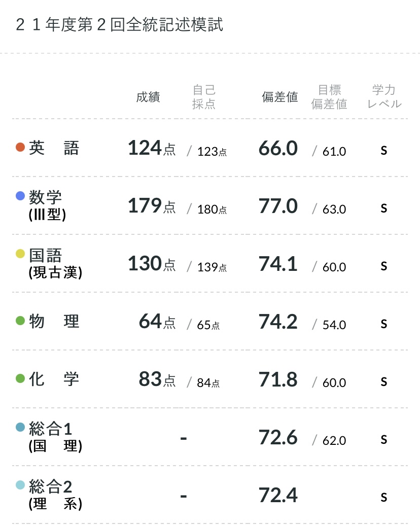Select the yellow dot next to 国語
Screen dimensions: 420x525
(20, 254)
